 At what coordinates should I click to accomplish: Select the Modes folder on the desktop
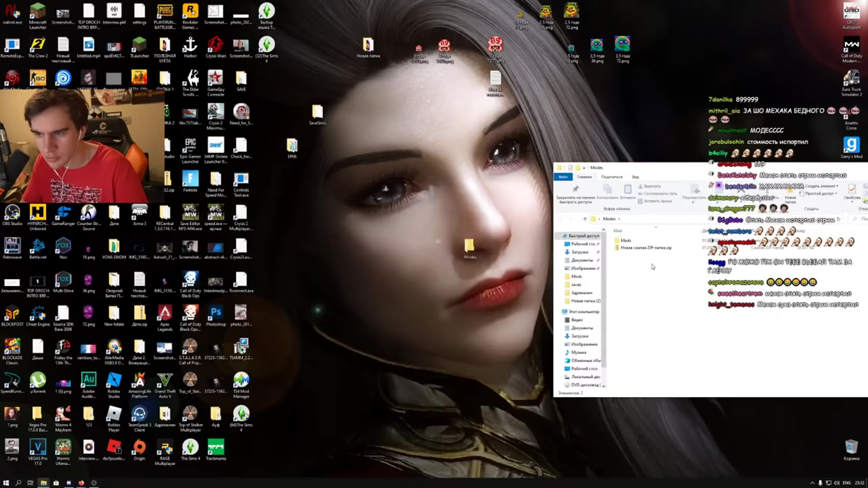coord(469,248)
